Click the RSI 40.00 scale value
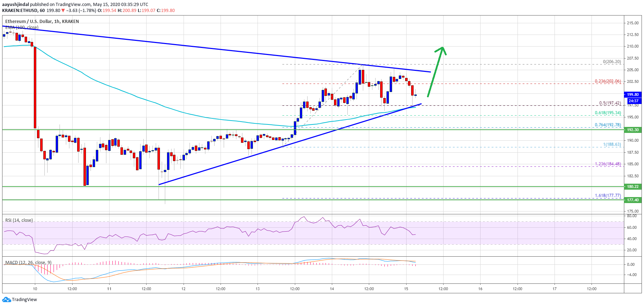Screen dimensions: 644x306 (x=632, y=239)
